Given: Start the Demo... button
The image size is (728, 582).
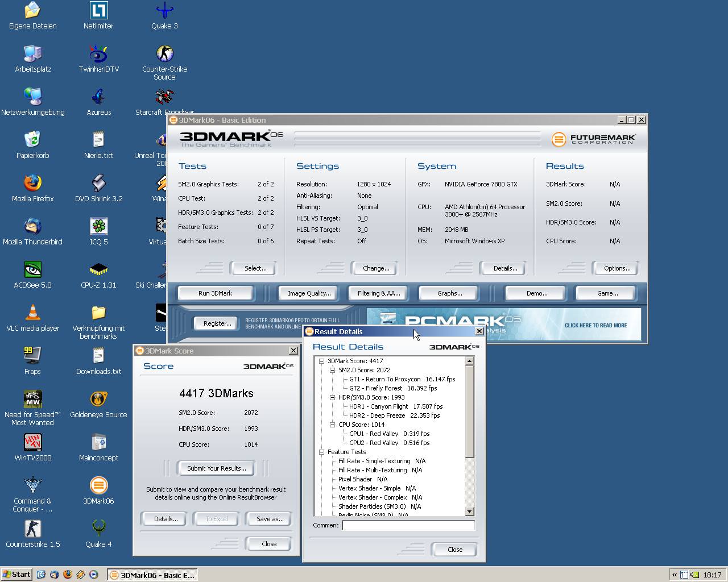Looking at the screenshot, I should 536,293.
